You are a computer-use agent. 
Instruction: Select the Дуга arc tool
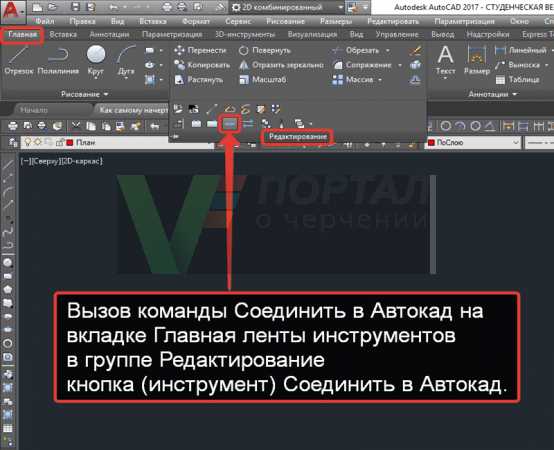[x=126, y=60]
